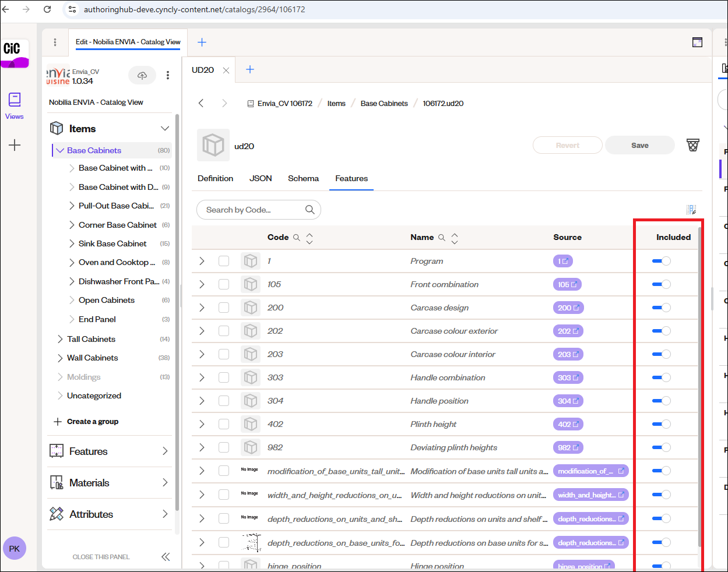Collapse the Items section

pos(165,129)
